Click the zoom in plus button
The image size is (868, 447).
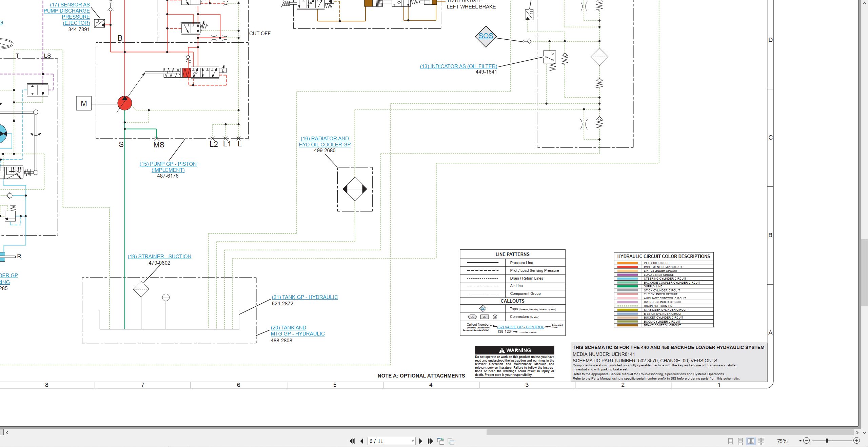click(856, 441)
